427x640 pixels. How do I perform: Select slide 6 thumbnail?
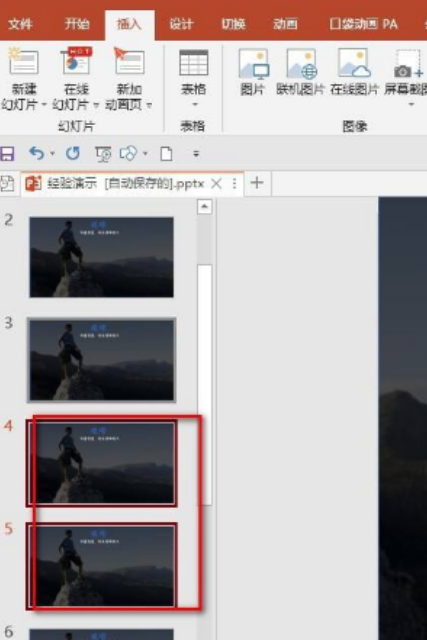(x=102, y=634)
